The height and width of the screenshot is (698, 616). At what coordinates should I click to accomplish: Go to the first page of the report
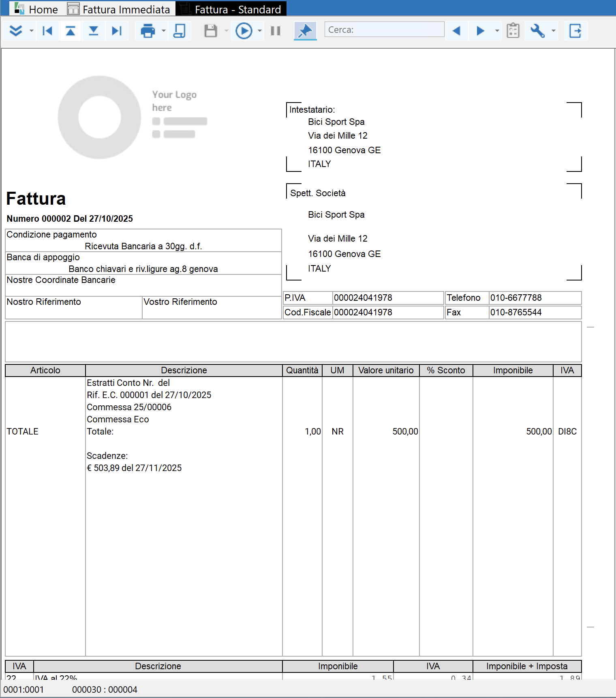(x=47, y=31)
